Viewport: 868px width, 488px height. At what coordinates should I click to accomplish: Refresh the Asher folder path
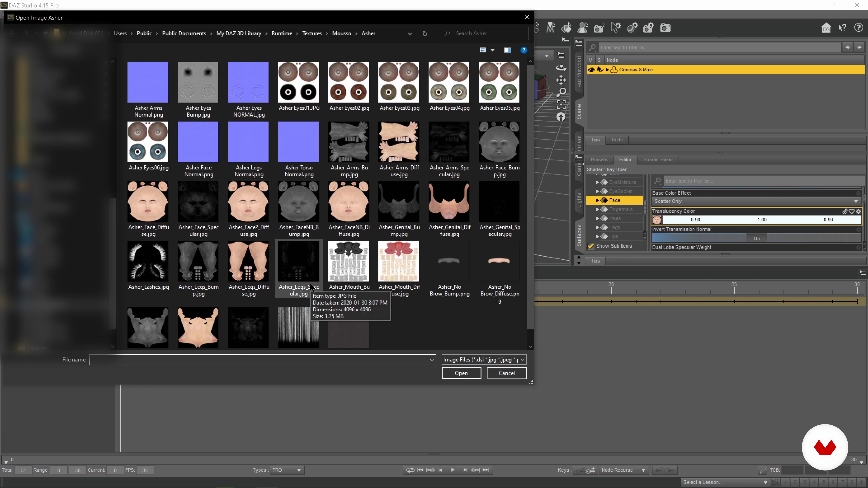click(425, 33)
